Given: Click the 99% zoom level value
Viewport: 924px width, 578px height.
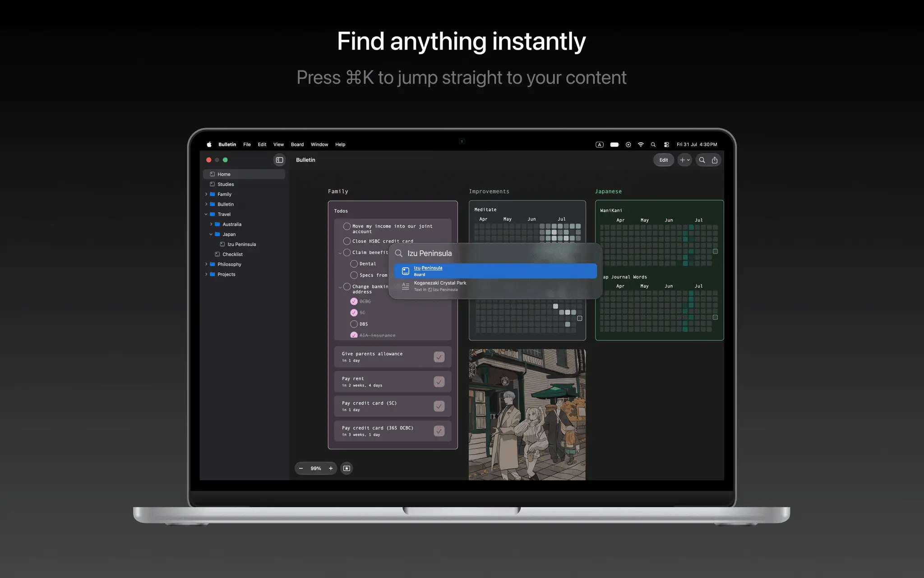Looking at the screenshot, I should (316, 468).
